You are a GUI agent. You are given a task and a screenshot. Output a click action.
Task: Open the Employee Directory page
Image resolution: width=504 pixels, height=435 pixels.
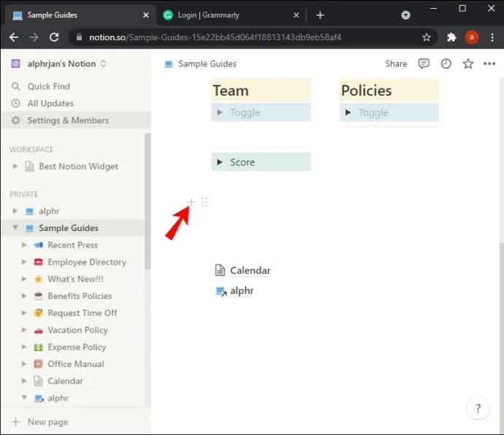87,262
